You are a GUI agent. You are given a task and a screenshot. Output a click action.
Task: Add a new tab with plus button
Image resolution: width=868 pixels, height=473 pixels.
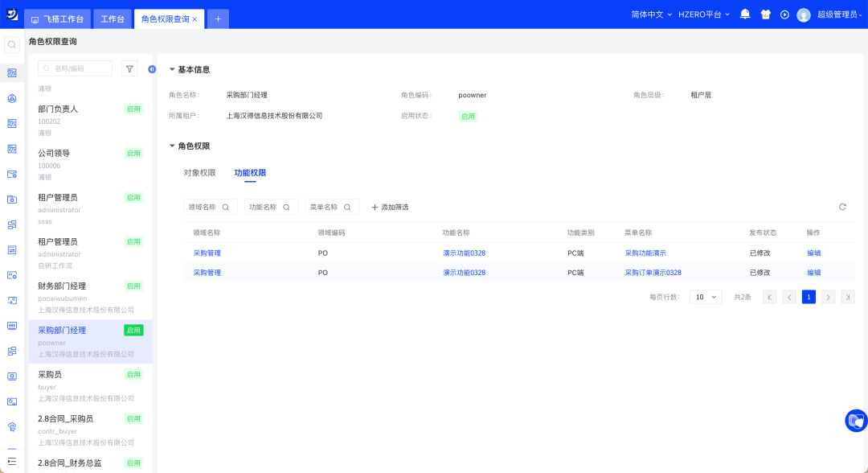(218, 19)
